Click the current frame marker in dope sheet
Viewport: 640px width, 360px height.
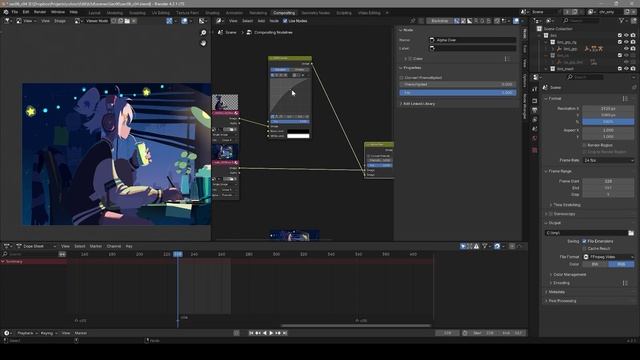click(178, 254)
